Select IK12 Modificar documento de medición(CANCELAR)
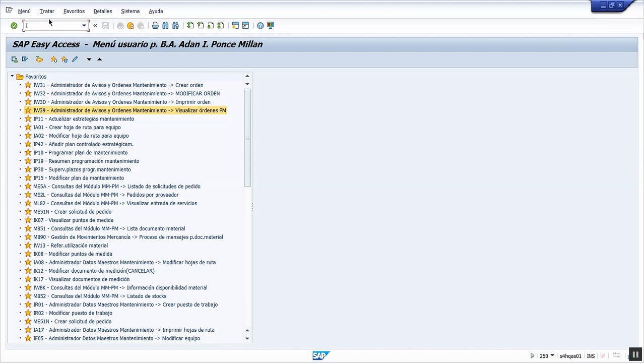The height and width of the screenshot is (363, 644). [94, 271]
